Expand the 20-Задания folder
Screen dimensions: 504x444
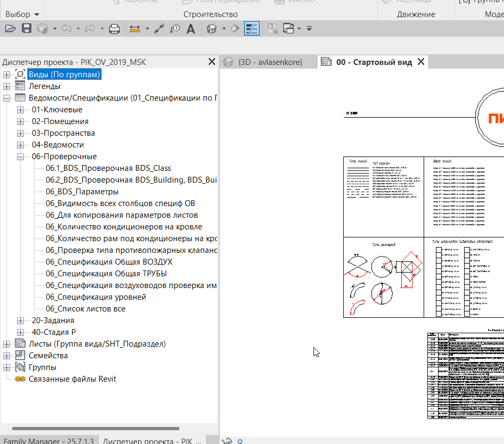(20, 320)
